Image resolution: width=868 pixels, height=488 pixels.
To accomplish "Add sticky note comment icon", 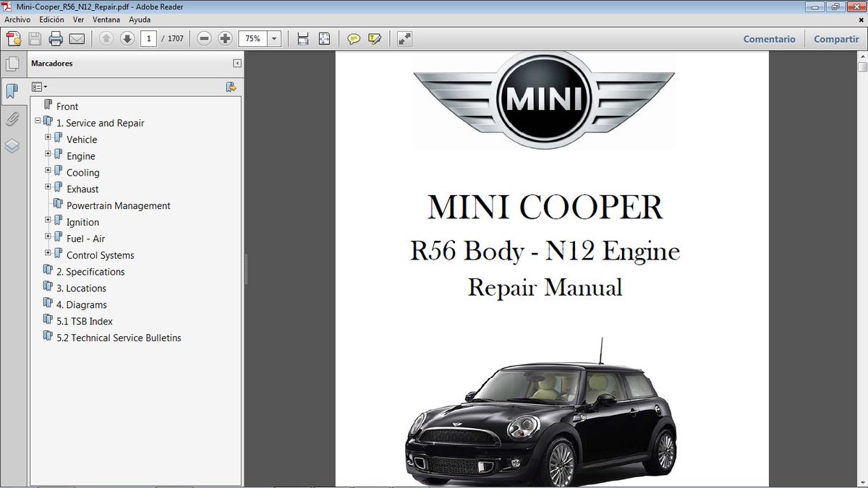I will tap(354, 39).
